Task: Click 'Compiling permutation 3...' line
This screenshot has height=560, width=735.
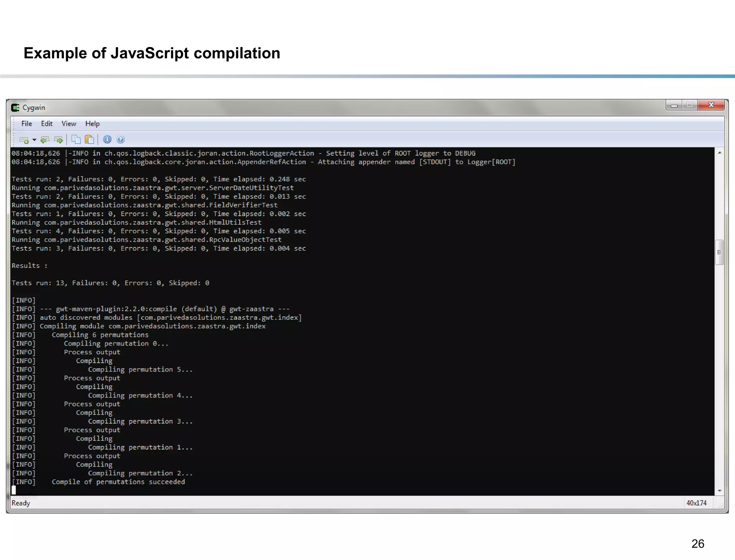Action: pyautogui.click(x=102, y=421)
